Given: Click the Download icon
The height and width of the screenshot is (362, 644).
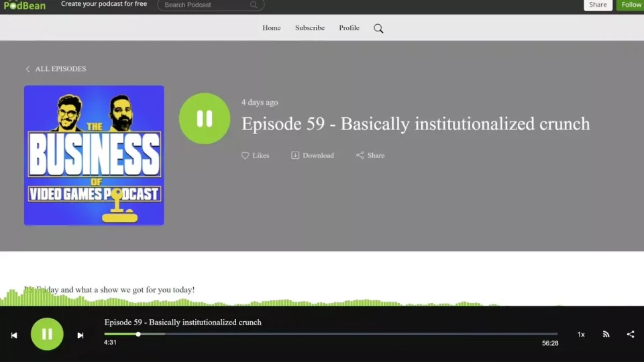Looking at the screenshot, I should (x=295, y=155).
